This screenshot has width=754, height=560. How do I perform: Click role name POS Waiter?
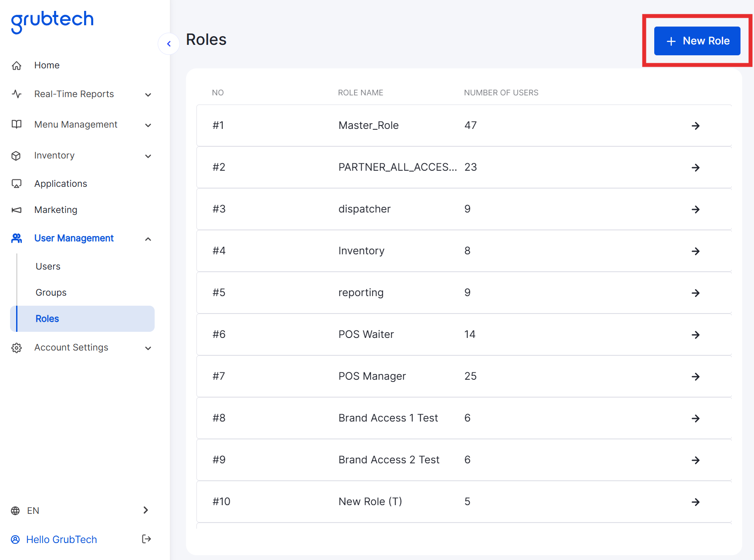(366, 334)
